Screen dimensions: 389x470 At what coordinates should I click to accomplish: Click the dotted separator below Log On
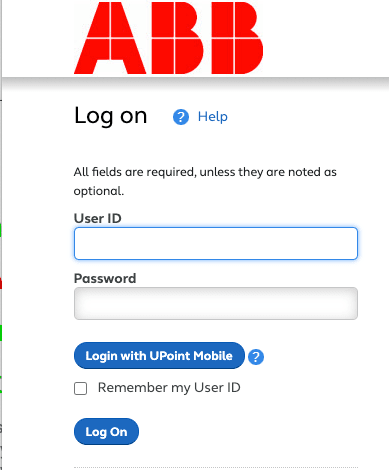pos(216,467)
